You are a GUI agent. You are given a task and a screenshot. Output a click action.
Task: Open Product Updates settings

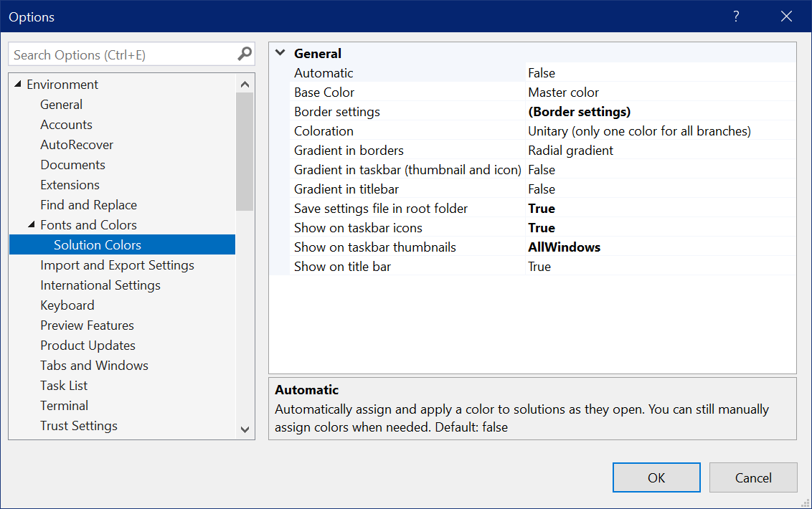point(88,346)
